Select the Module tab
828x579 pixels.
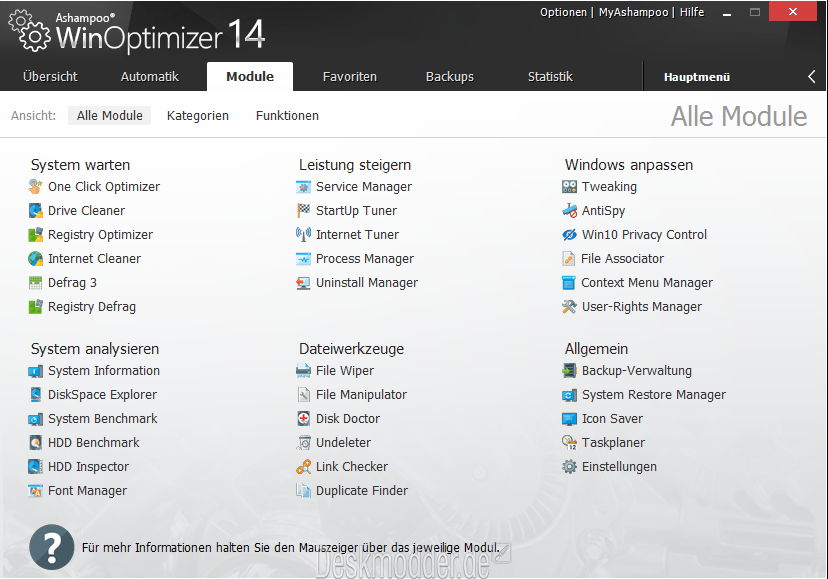click(250, 77)
